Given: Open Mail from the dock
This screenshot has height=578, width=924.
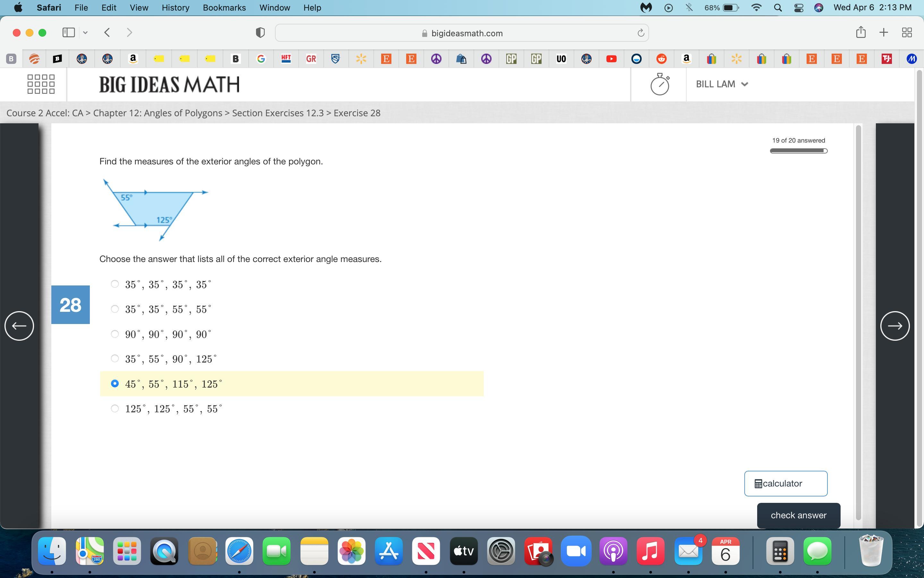Looking at the screenshot, I should [689, 551].
